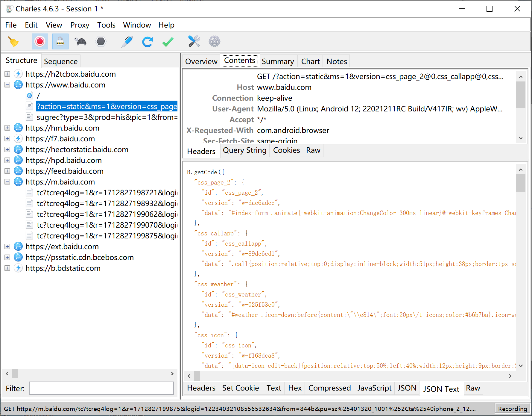Toggle breakpoints hexagon icon
The image size is (532, 416).
point(101,41)
